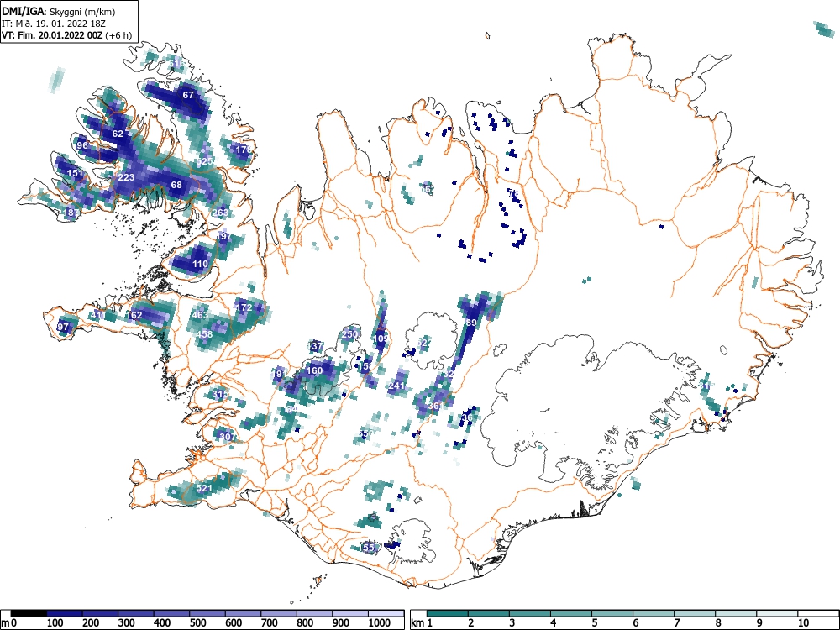Screen dimensions: 840x630
Task: Click the visibility value '62' on the map
Action: (x=118, y=134)
